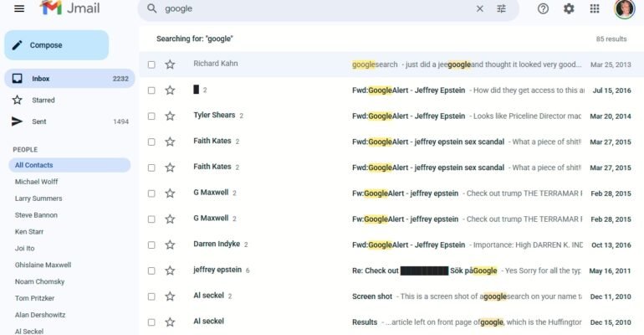Open contact Tom Pritzker
This screenshot has width=644, height=335.
pyautogui.click(x=34, y=298)
